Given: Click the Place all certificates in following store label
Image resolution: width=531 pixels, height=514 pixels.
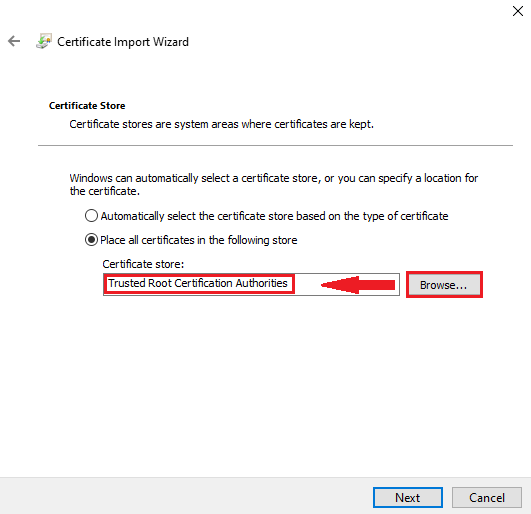Looking at the screenshot, I should click(x=199, y=240).
